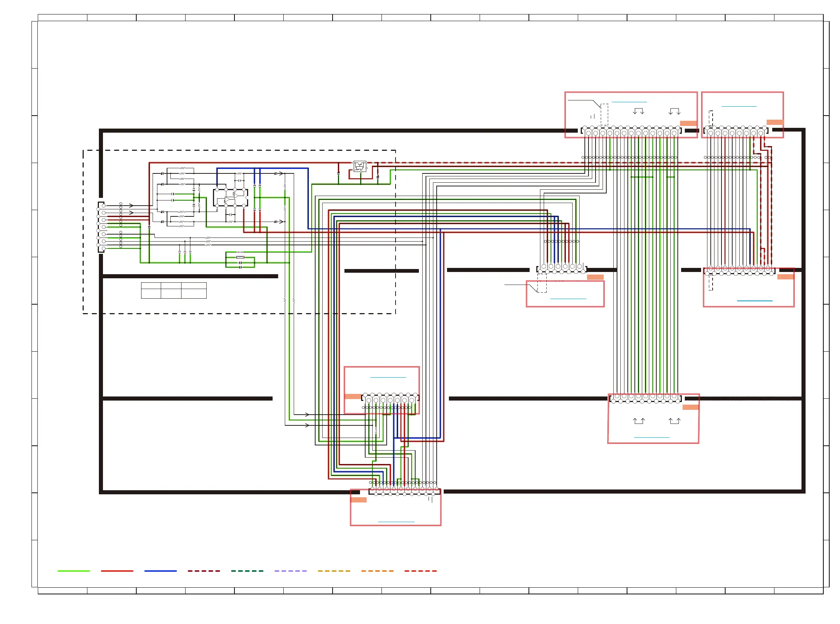Select the middle connector with blue and red wires

561,269
